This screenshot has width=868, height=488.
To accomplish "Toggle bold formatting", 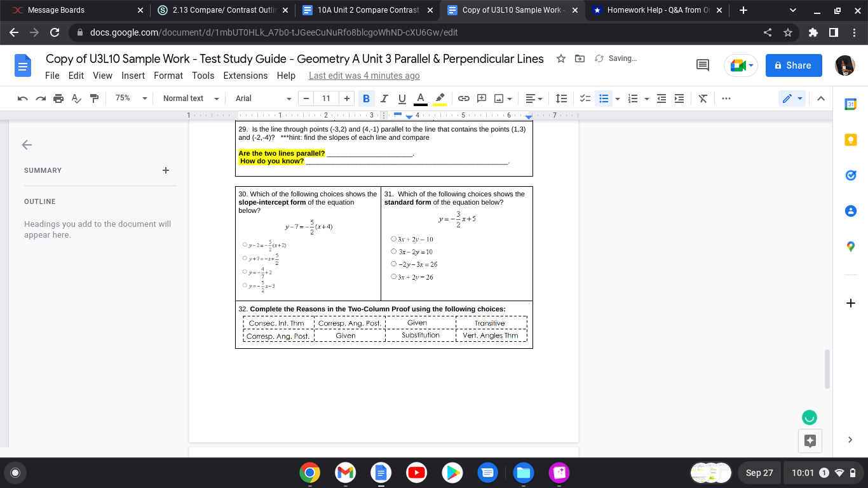I will coord(365,98).
